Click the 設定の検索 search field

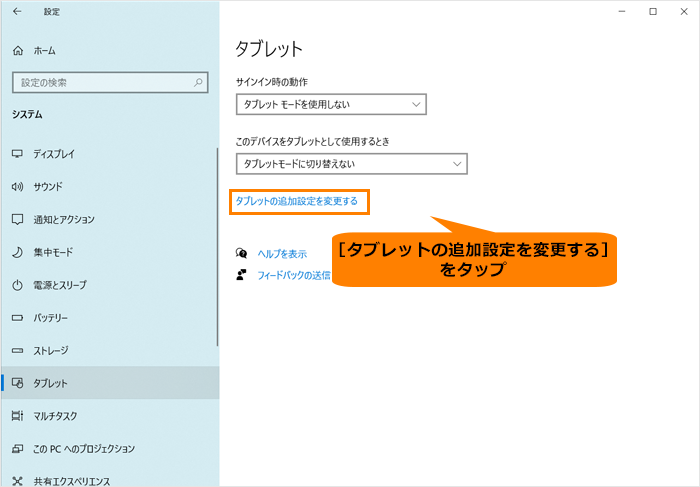click(110, 83)
